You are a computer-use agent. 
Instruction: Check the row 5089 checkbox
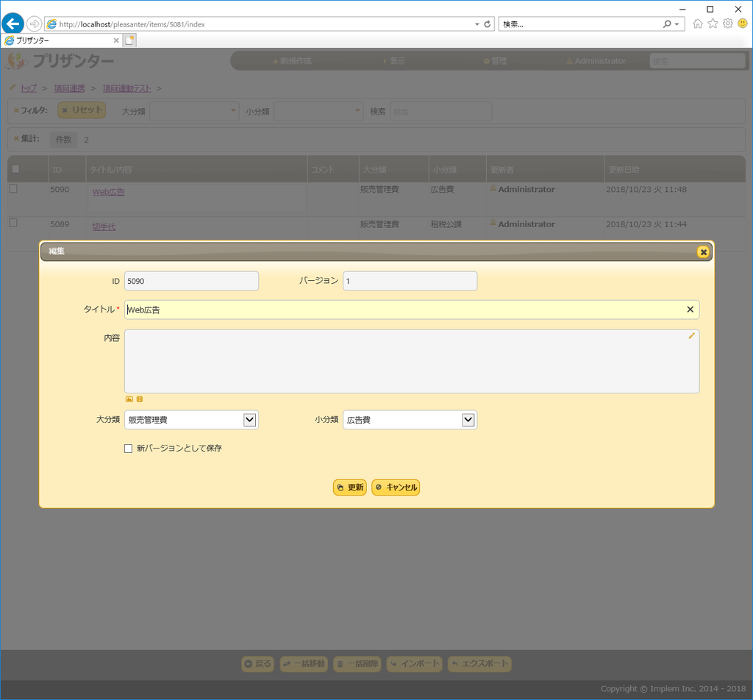click(13, 223)
